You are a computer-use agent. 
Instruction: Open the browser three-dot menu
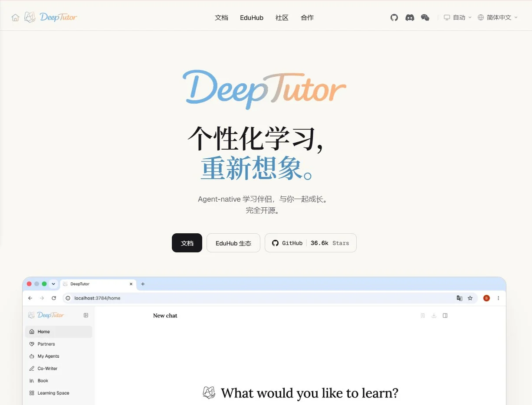pos(498,298)
